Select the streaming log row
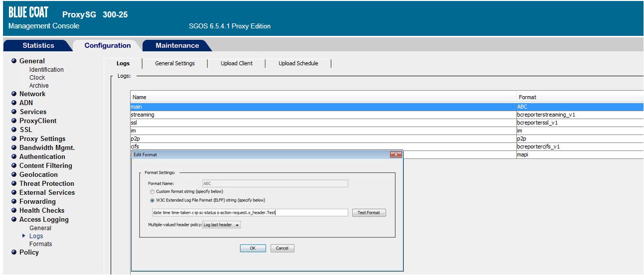This screenshot has height=275, width=644. (x=387, y=115)
